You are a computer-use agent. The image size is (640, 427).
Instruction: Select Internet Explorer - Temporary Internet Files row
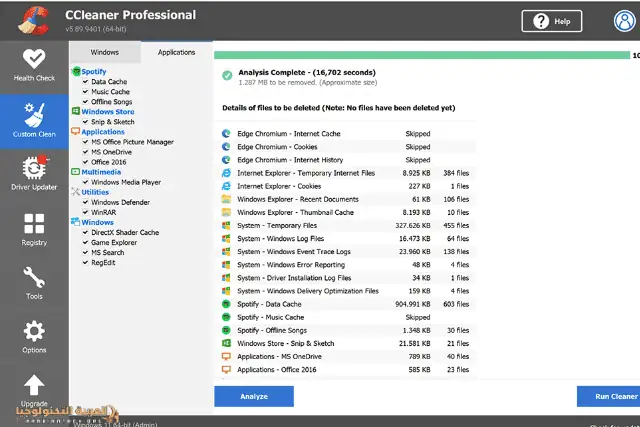pyautogui.click(x=345, y=173)
